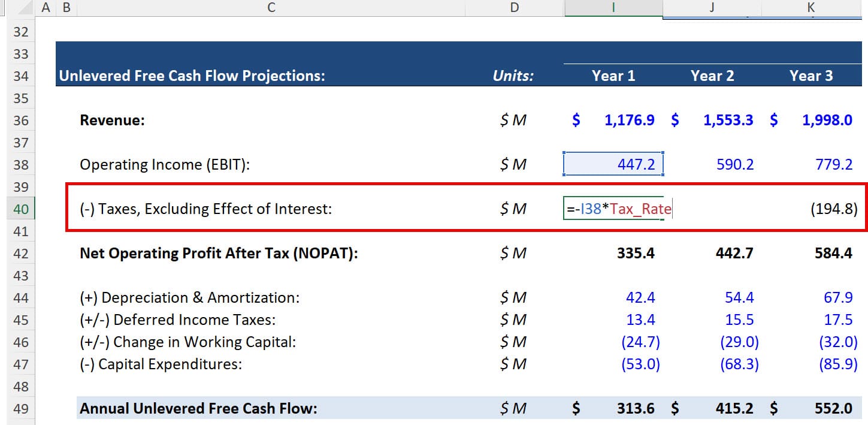
Task: Select row 49 header
Action: click(x=20, y=408)
